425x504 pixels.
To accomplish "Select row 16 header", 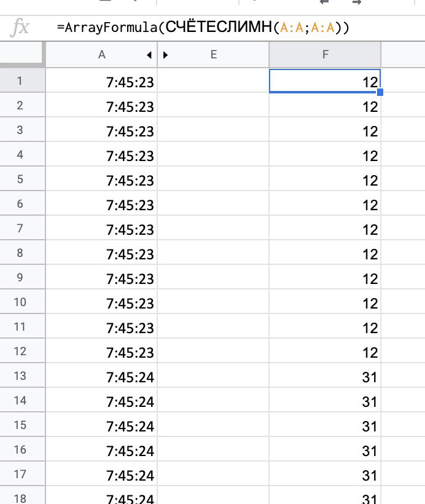I will [x=20, y=449].
